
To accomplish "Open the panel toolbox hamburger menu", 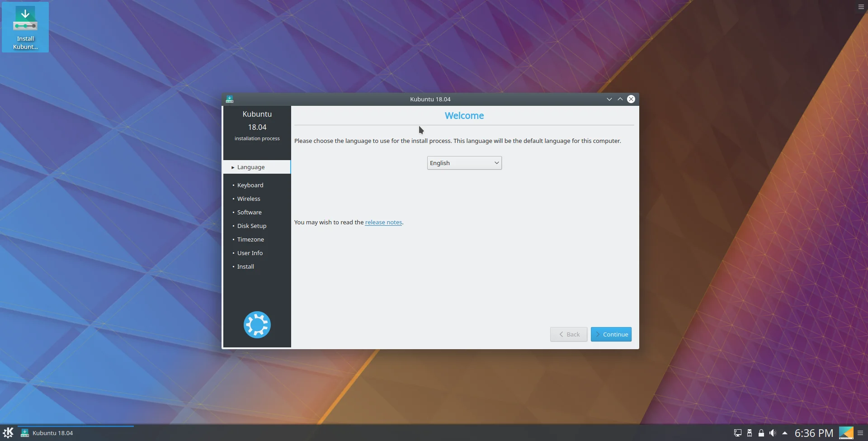I will click(861, 433).
